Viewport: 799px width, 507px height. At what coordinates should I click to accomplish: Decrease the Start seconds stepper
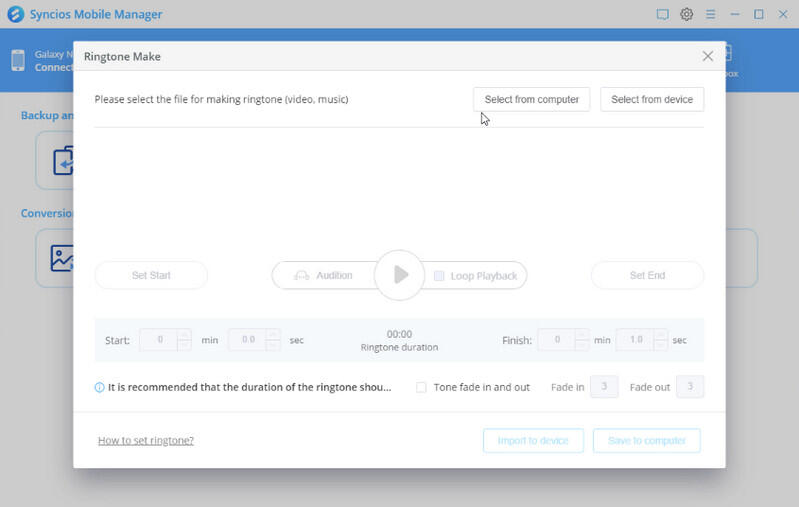pos(273,345)
